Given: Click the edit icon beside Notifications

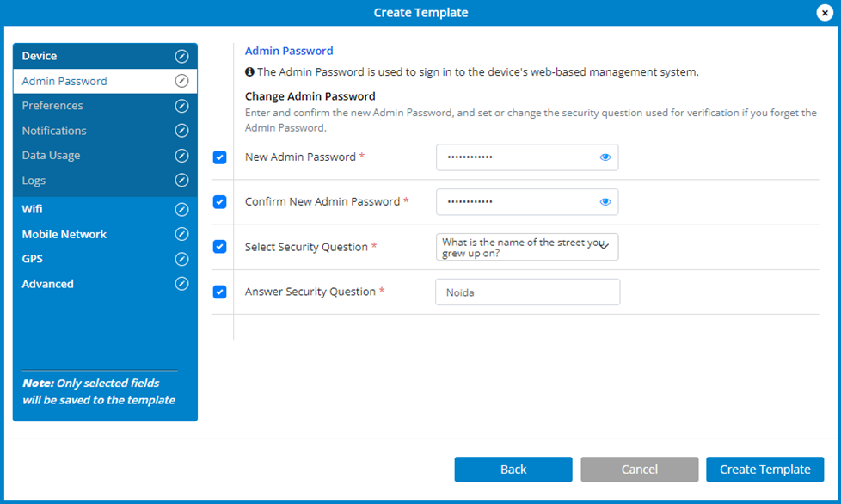Looking at the screenshot, I should click(181, 131).
